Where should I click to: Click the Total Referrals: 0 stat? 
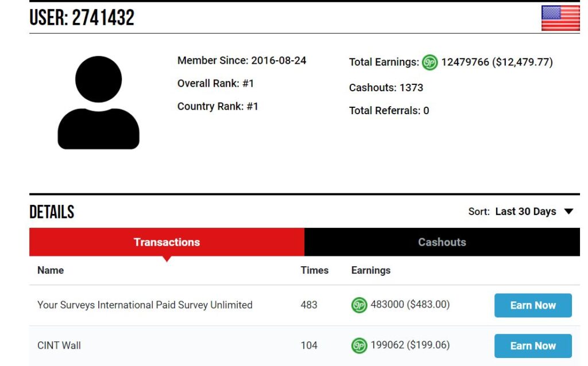[x=389, y=111]
